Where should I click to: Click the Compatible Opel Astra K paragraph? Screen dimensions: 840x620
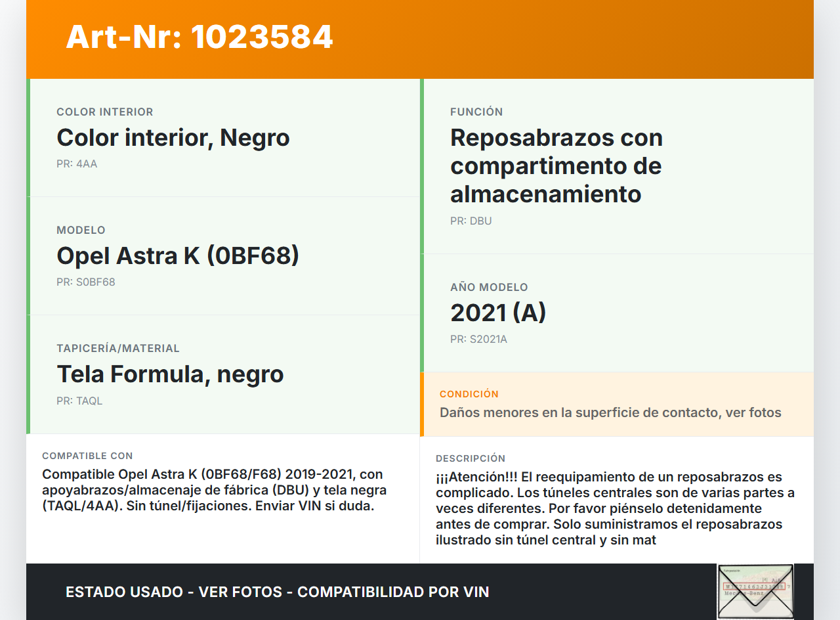tap(214, 491)
